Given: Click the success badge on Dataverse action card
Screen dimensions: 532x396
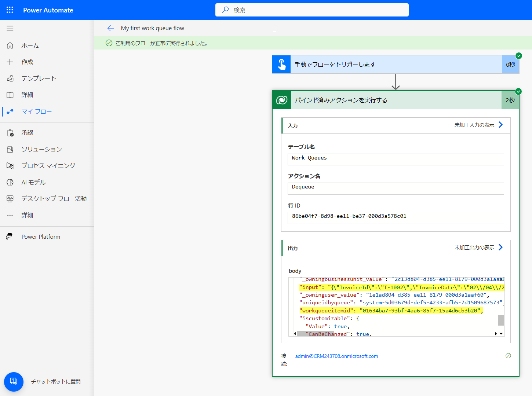Looking at the screenshot, I should pos(518,91).
